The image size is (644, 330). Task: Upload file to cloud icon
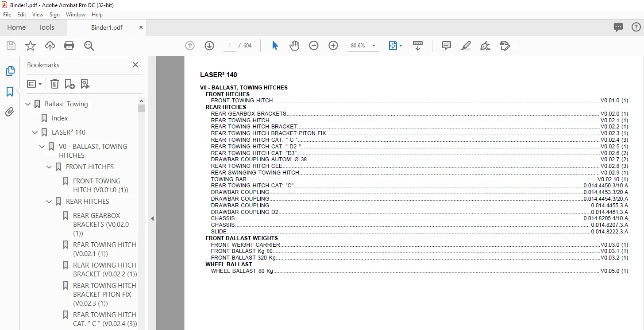click(x=50, y=46)
